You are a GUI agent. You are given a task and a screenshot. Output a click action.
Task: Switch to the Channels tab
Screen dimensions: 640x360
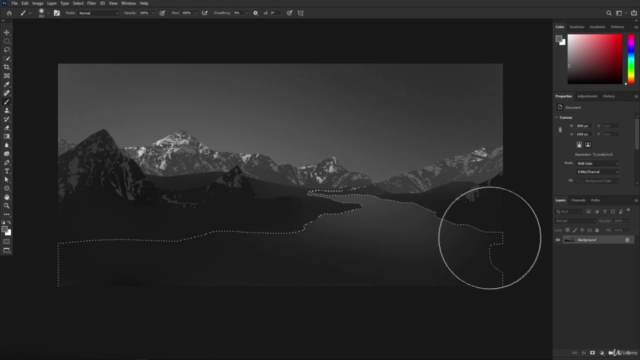[x=578, y=200]
